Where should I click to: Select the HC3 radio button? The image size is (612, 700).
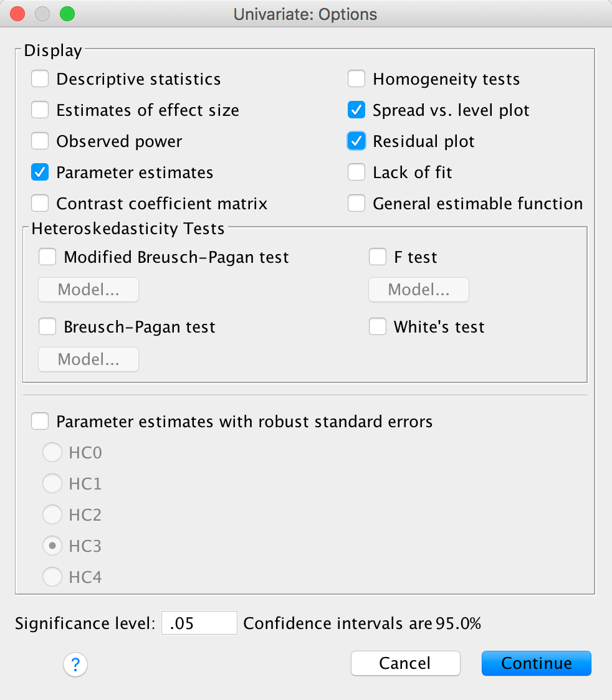pyautogui.click(x=52, y=546)
